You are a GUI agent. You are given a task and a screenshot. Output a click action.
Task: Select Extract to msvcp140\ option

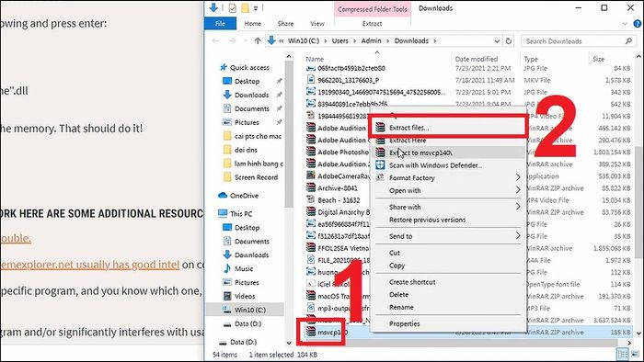[x=448, y=153]
